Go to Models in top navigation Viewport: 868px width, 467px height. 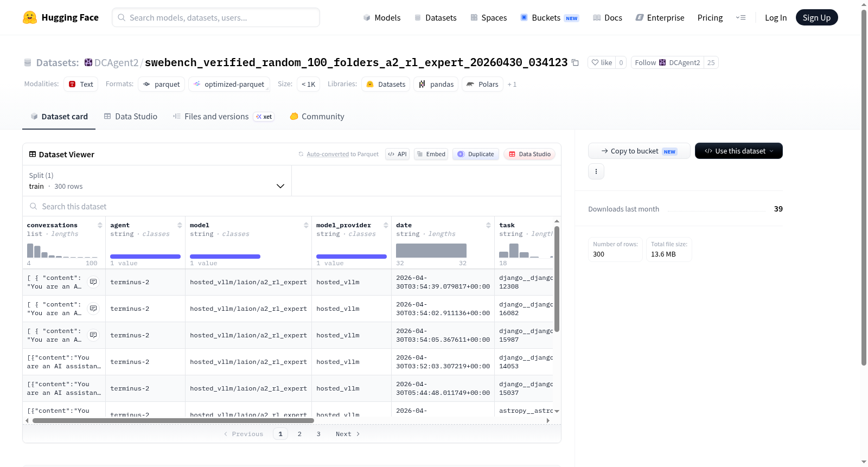click(382, 18)
